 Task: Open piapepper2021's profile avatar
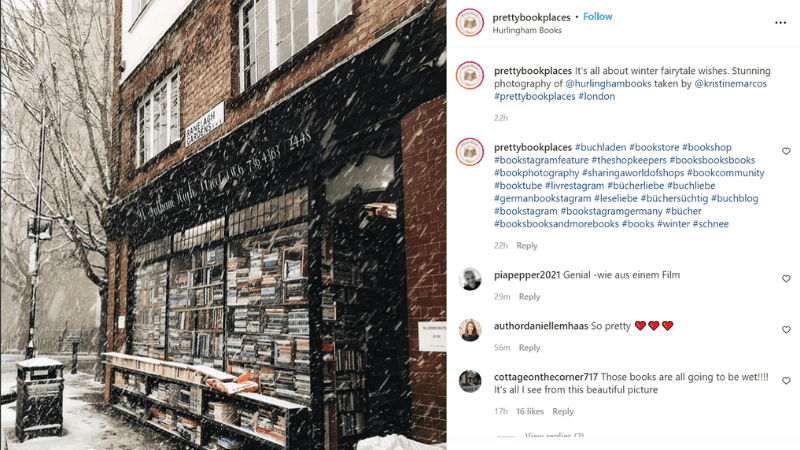click(469, 279)
